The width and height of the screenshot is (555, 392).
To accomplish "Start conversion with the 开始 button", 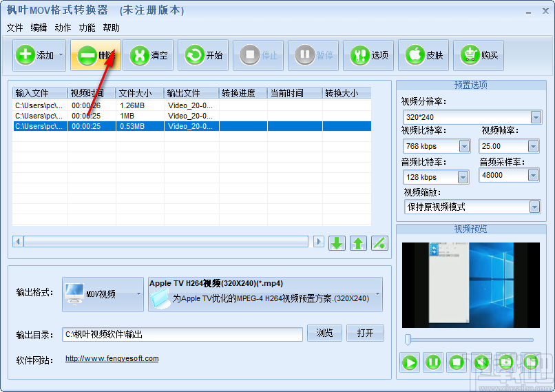I will pos(203,55).
